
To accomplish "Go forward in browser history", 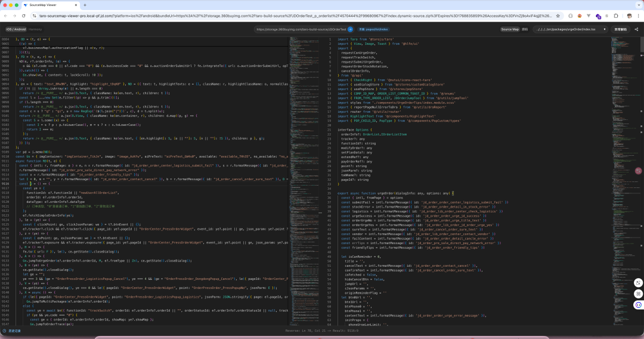I will [x=14, y=16].
